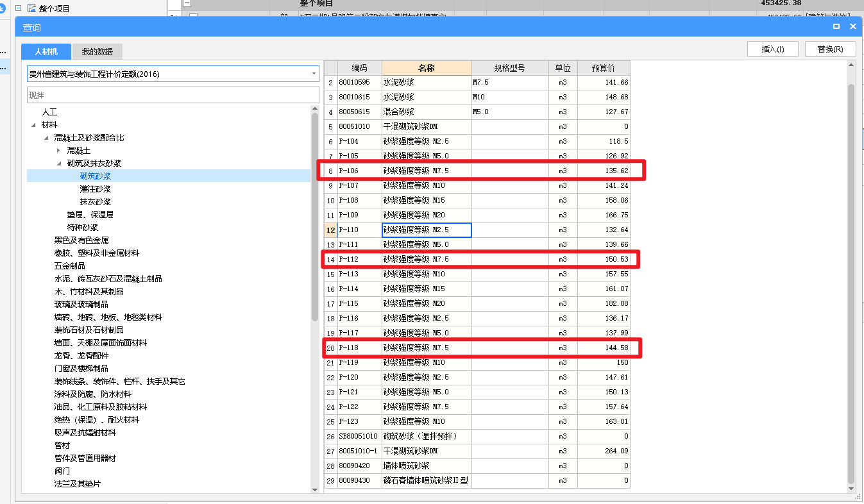Select the 混合砂浆 M5.0 row
The image size is (864, 504).
click(x=477, y=112)
